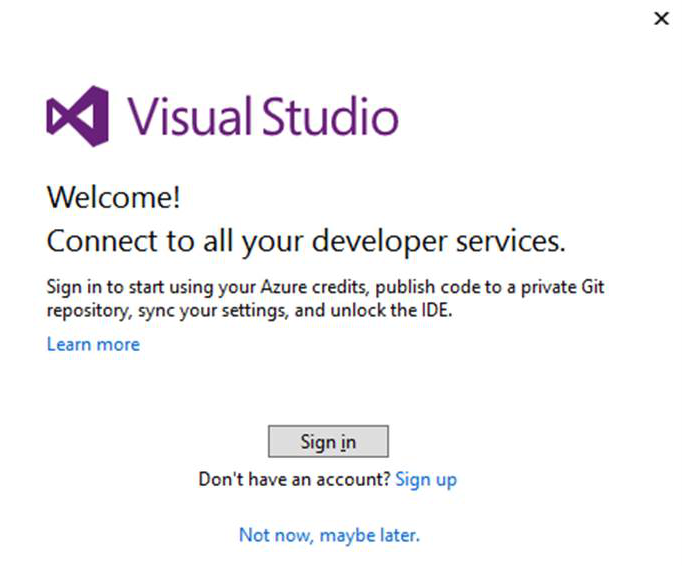Start signing in to Visual Studio
The height and width of the screenshot is (566, 683).
328,441
